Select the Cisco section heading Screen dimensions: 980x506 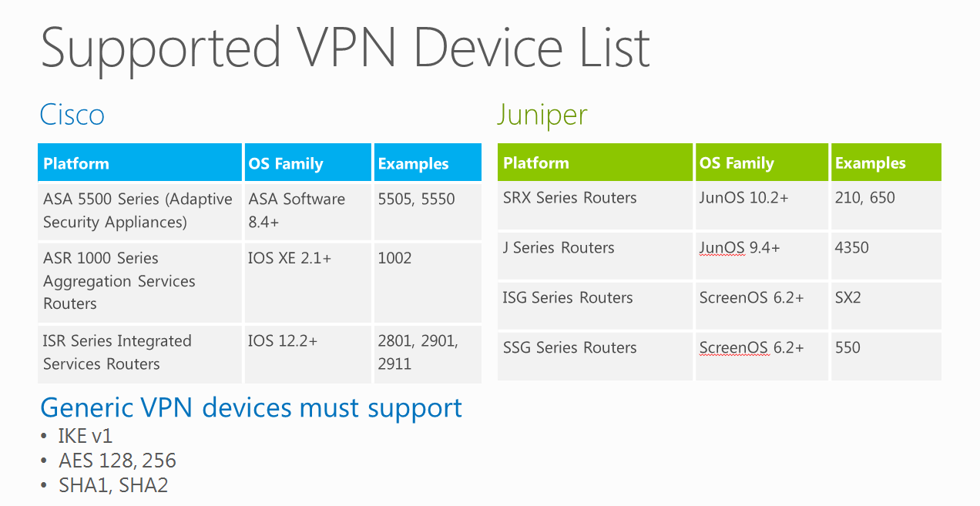[72, 115]
